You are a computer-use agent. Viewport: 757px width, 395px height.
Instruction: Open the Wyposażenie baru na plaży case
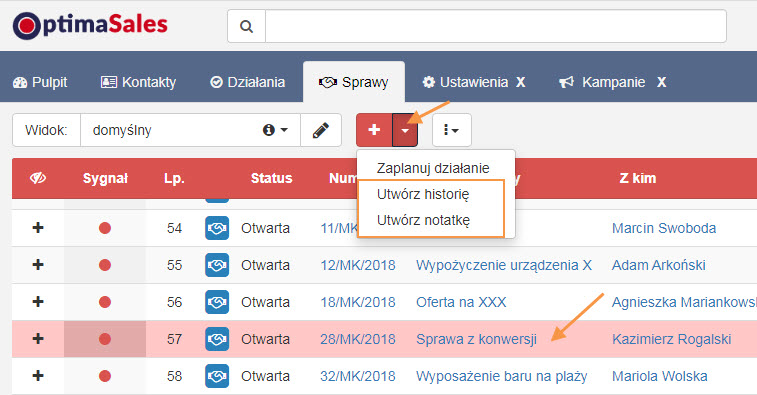click(x=502, y=377)
